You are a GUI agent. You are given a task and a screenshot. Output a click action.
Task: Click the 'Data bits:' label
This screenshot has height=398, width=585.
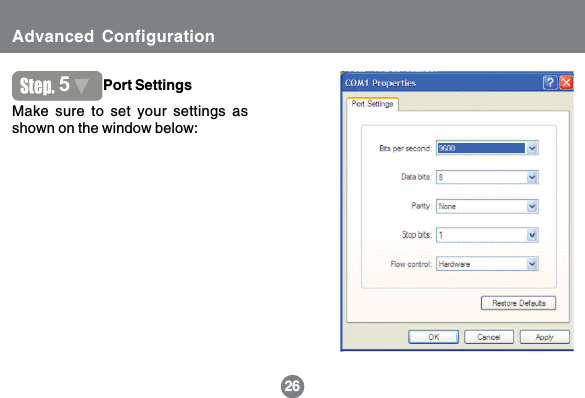click(416, 177)
